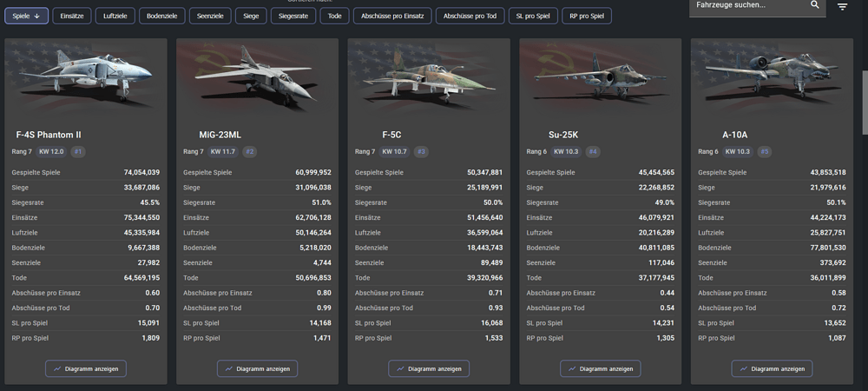This screenshot has width=868, height=391.
Task: Sort vehicles by Luftziele
Action: pyautogui.click(x=115, y=16)
